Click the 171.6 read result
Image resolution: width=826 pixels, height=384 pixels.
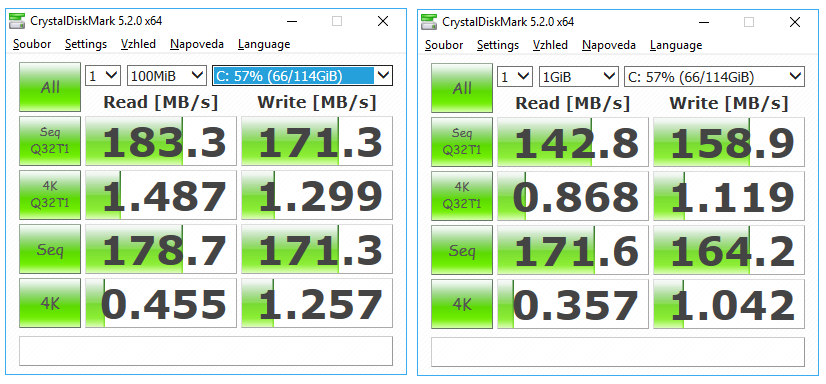pos(573,250)
